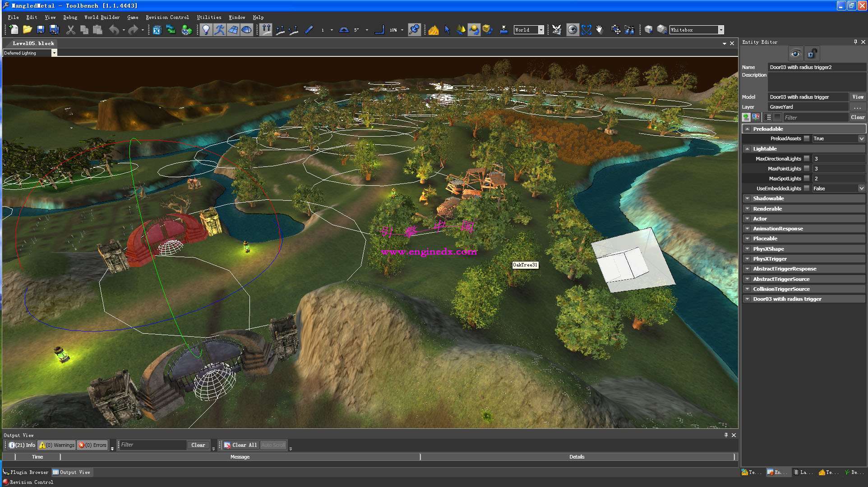Click the Undo arrow icon

click(114, 30)
